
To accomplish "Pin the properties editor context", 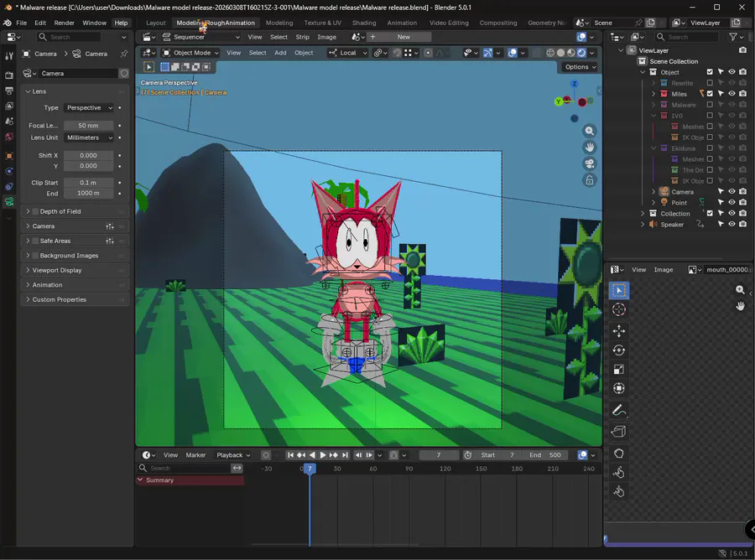I will pos(124,54).
